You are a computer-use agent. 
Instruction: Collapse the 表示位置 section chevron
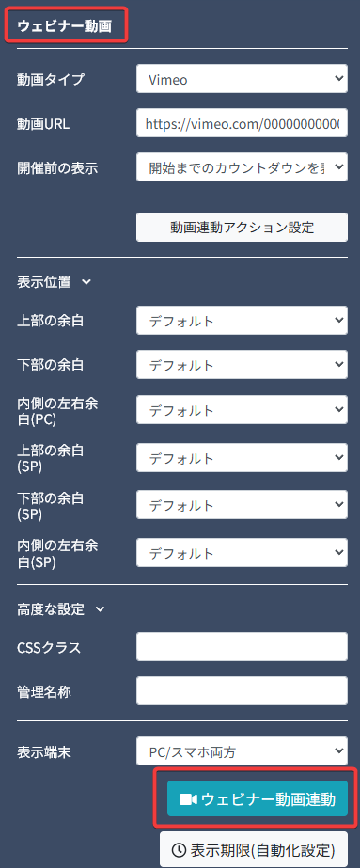(86, 282)
